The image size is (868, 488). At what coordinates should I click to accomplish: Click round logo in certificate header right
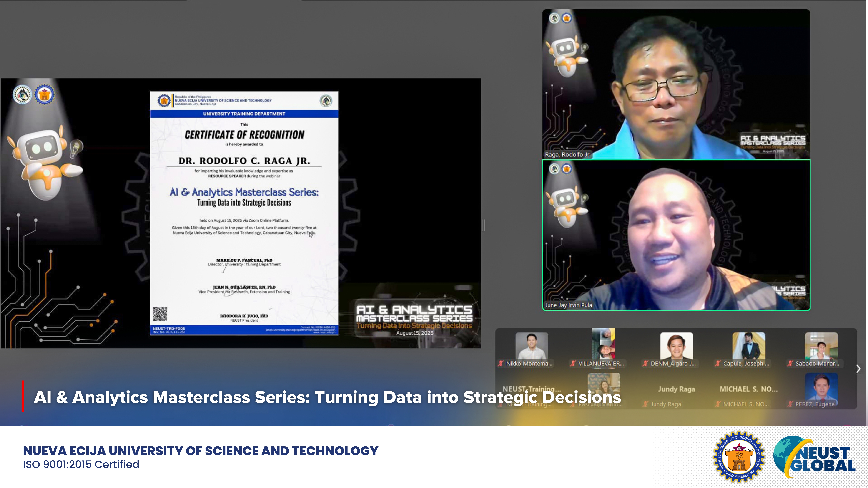point(326,100)
